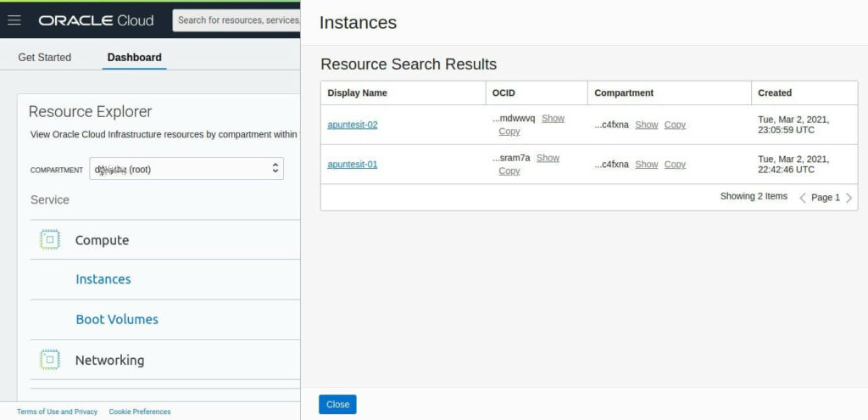Image resolution: width=868 pixels, height=420 pixels.
Task: Open Instances under Compute
Action: pos(103,279)
